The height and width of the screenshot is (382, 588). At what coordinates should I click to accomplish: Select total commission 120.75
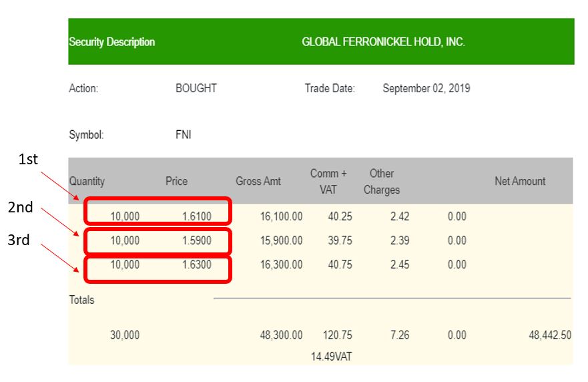(338, 335)
